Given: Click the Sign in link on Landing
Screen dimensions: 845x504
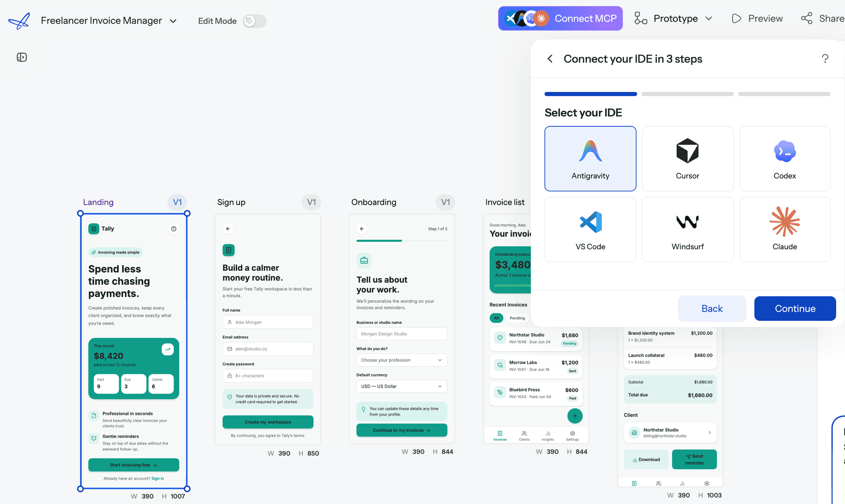Looking at the screenshot, I should click(x=158, y=479).
